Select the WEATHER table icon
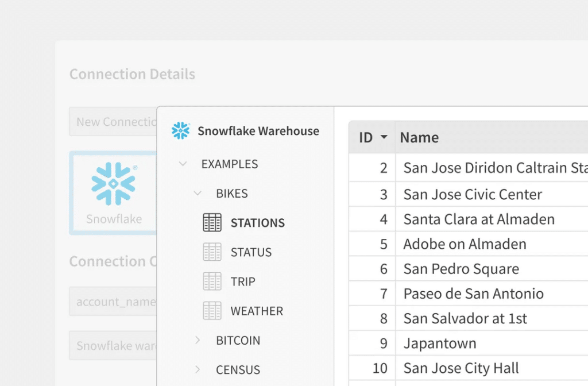The image size is (588, 386). 212,311
